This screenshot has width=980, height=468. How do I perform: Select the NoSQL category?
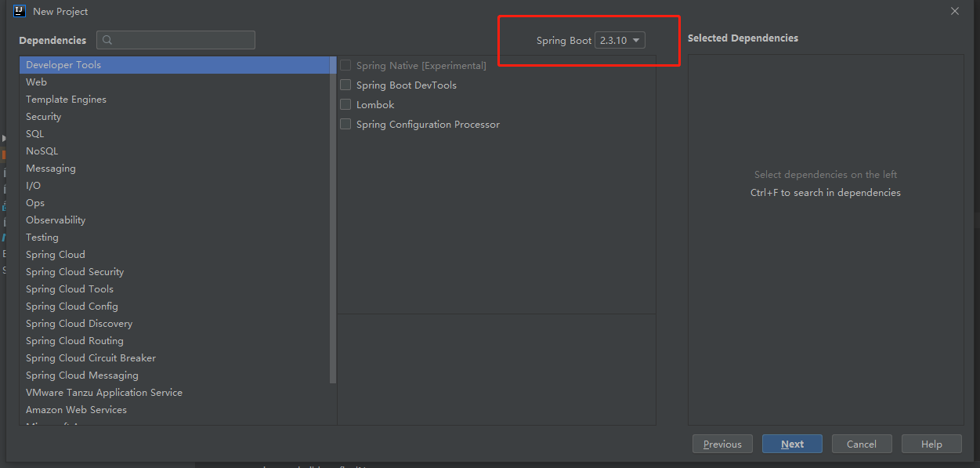[175, 151]
